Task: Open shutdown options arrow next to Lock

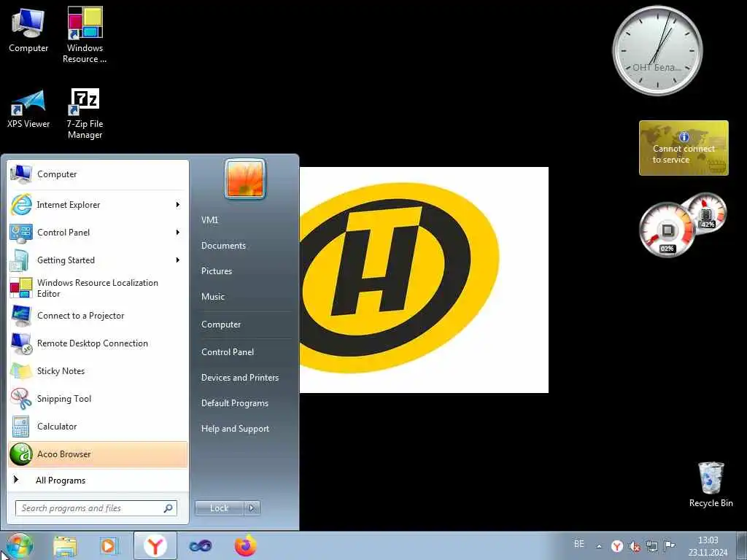Action: click(252, 508)
